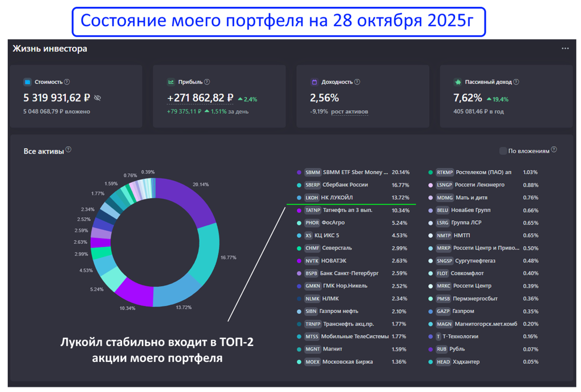The height and width of the screenshot is (392, 581).
Task: Click the TATNP ticker badge
Action: click(313, 210)
